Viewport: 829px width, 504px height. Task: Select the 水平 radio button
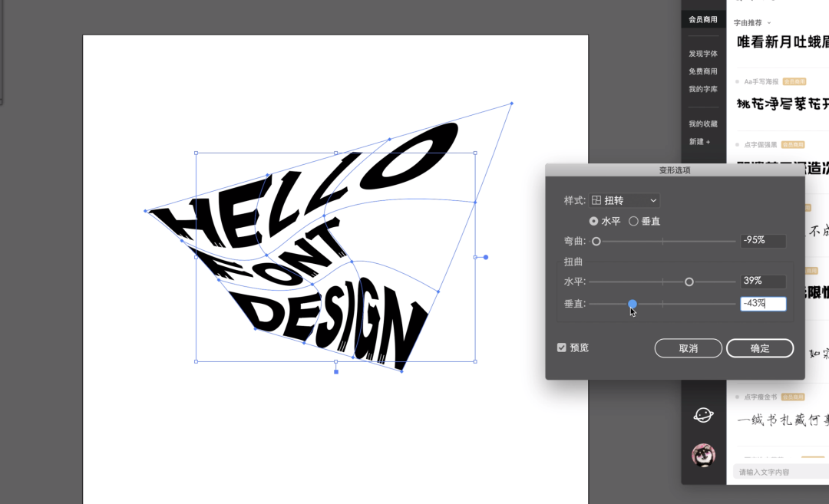594,221
